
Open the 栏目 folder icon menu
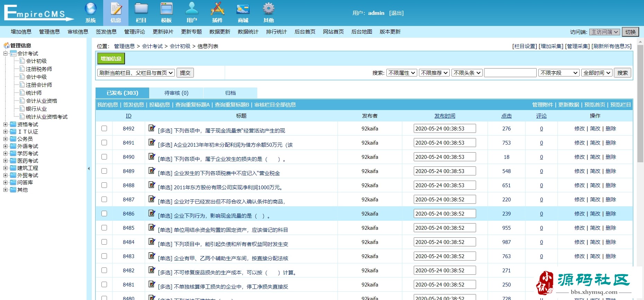pyautogui.click(x=141, y=13)
